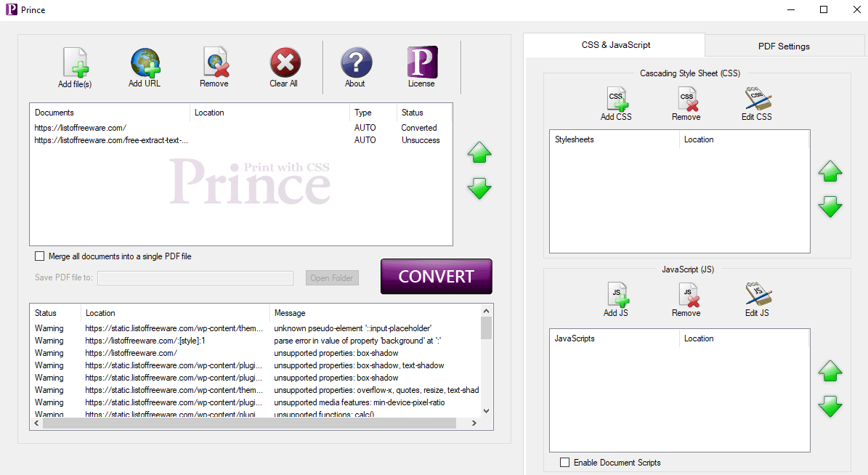Image resolution: width=868 pixels, height=475 pixels.
Task: Click the Stylesheets column header
Action: (x=614, y=139)
